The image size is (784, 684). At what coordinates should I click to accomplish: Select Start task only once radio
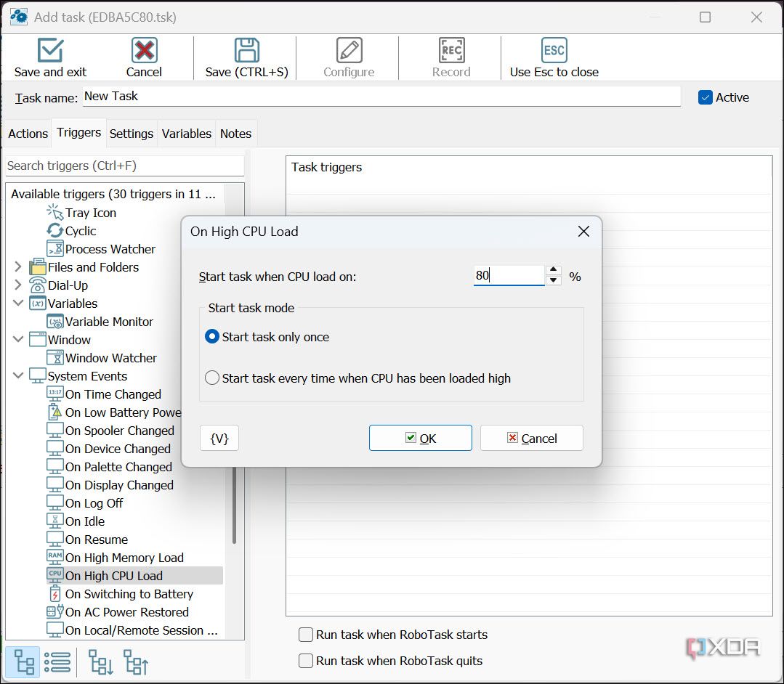(212, 337)
